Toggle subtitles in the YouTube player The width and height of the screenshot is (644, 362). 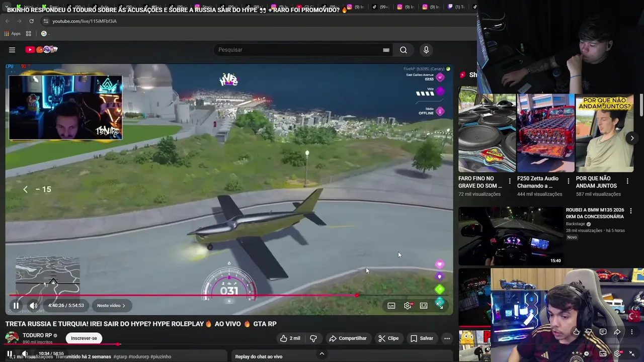391,306
